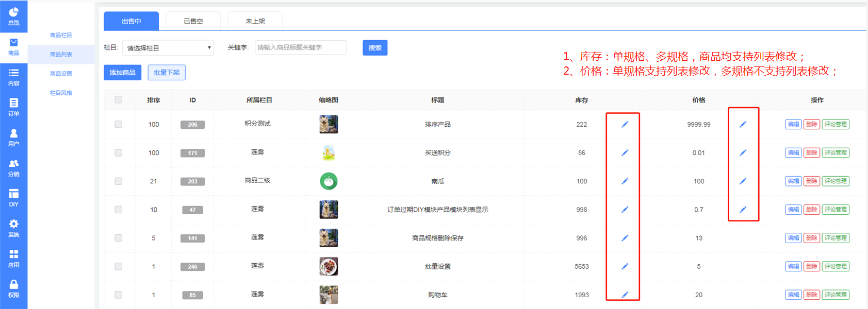
Task: Edit stock pencil for 南瓜 row
Action: [x=625, y=181]
